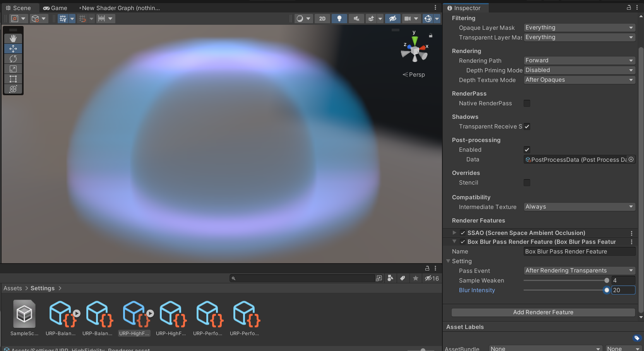Switch to the Game tab

pos(55,8)
